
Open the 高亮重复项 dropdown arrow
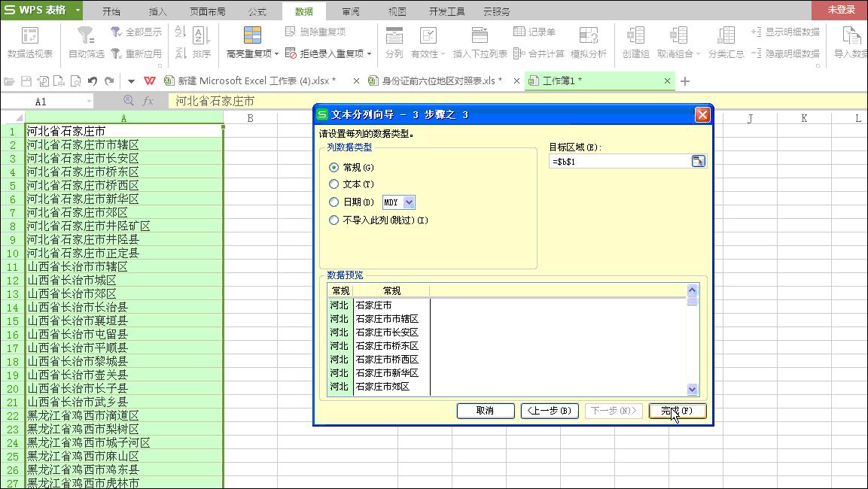click(275, 53)
